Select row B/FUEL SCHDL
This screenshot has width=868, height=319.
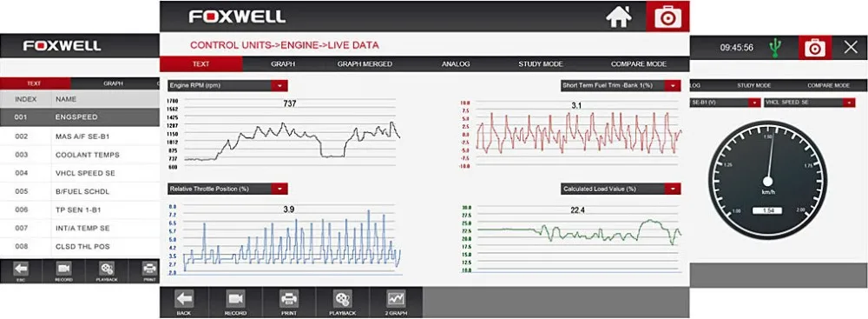pyautogui.click(x=80, y=192)
